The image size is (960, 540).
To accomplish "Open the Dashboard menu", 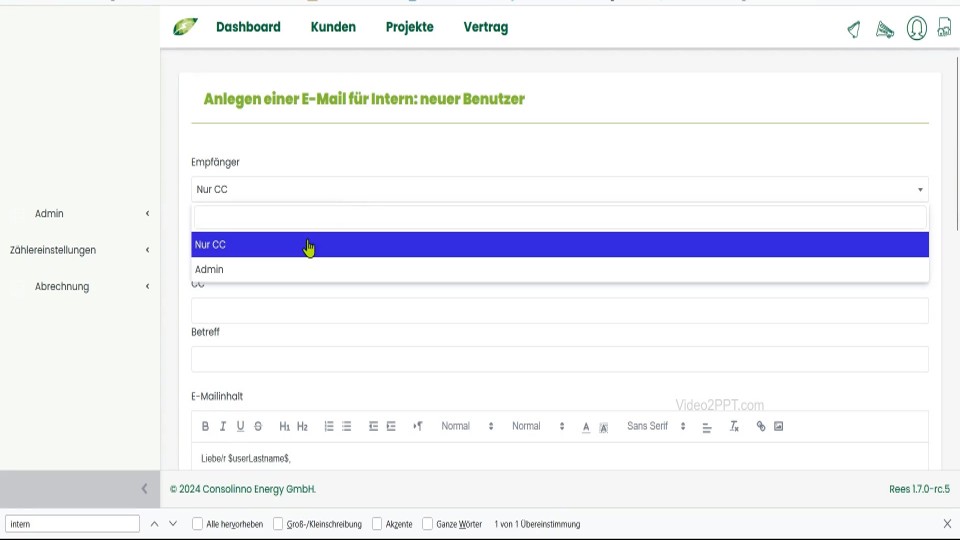I will click(x=248, y=27).
